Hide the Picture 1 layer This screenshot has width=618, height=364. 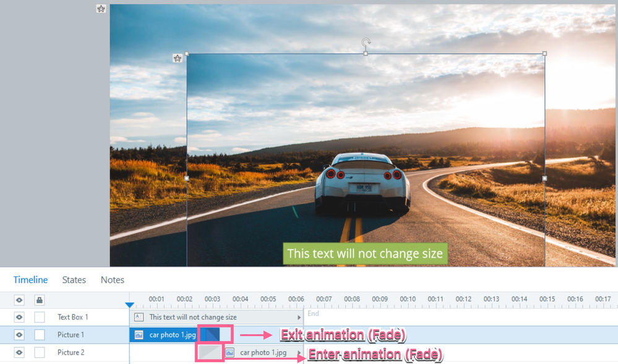19,335
